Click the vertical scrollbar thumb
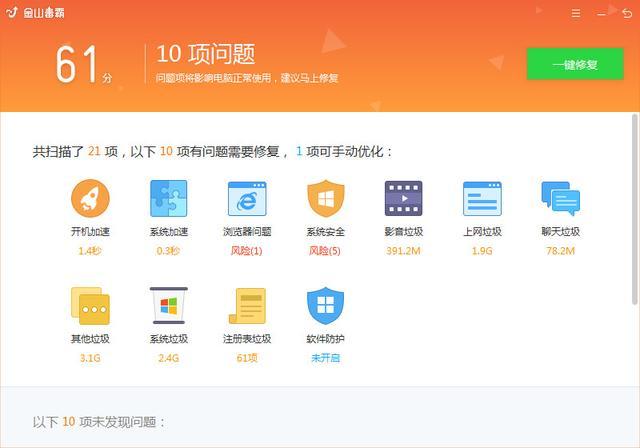The image size is (640, 448). (x=635, y=210)
